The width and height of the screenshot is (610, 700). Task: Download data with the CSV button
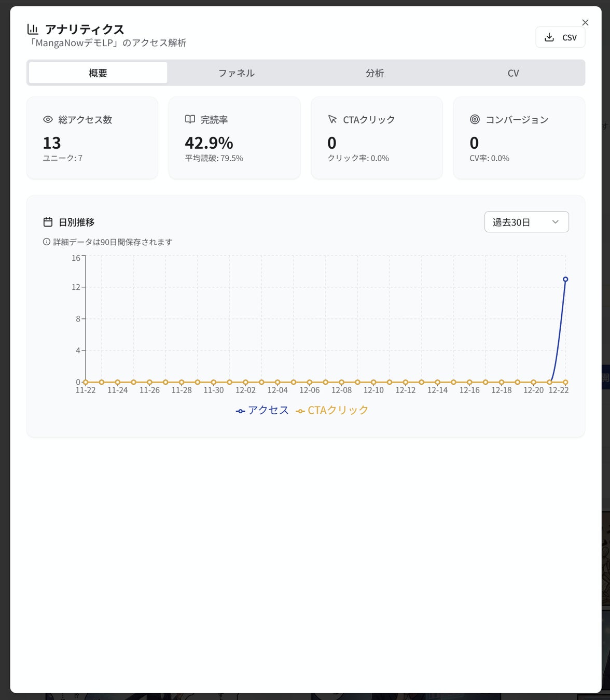[x=560, y=37]
